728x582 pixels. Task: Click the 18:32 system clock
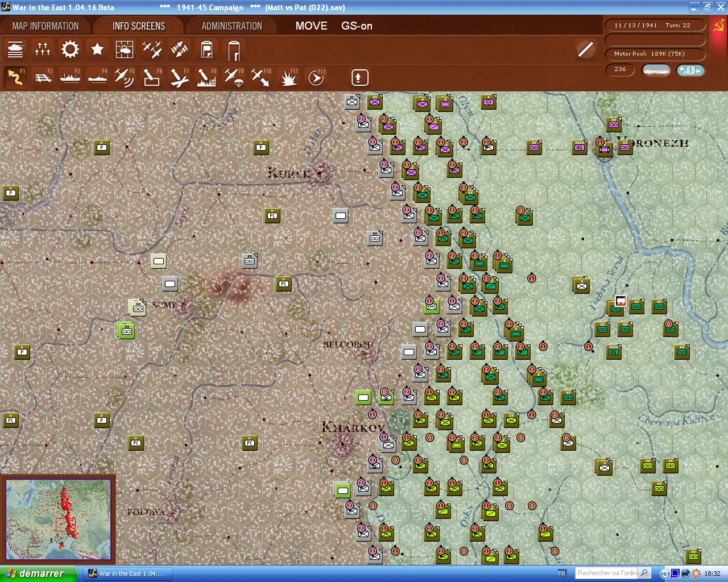(x=712, y=573)
